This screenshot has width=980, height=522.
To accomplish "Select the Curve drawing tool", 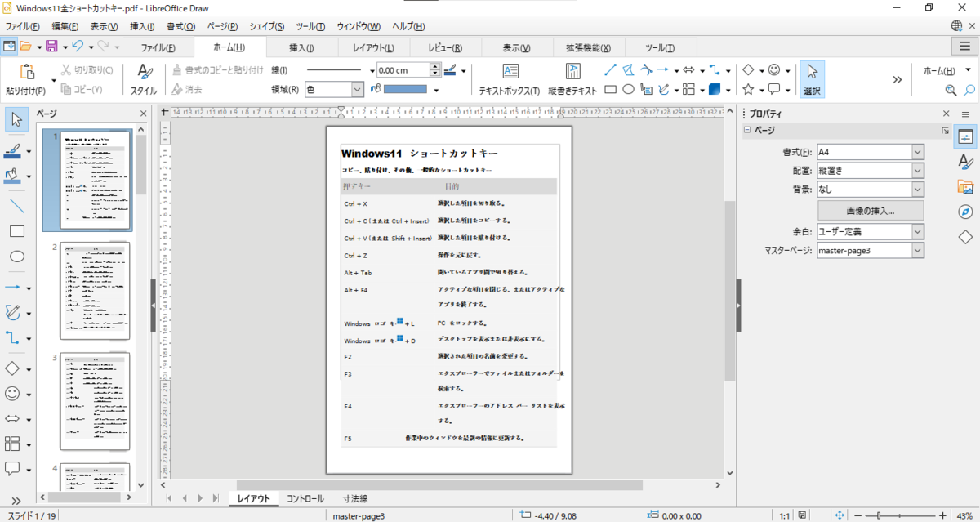I will (x=12, y=312).
